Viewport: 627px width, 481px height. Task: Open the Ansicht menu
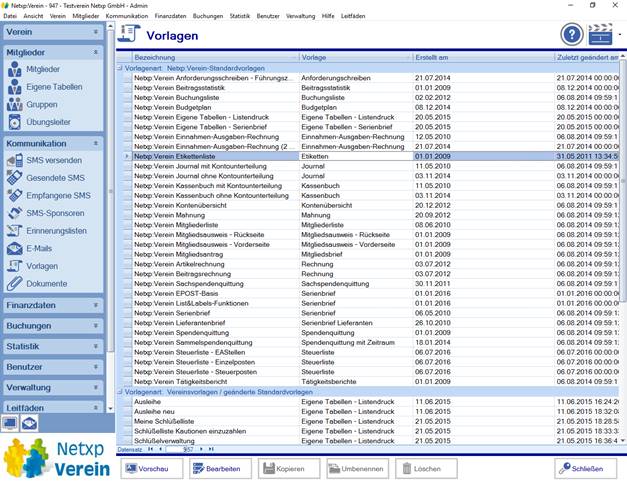33,16
